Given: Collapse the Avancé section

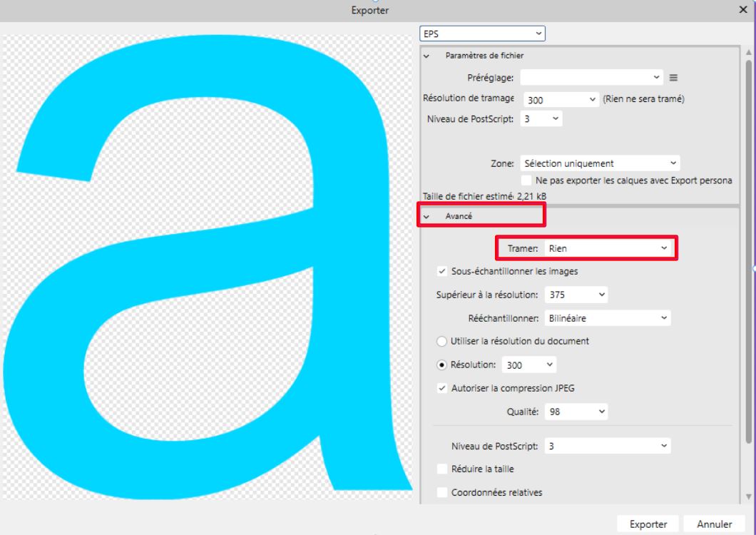Looking at the screenshot, I should (x=426, y=217).
